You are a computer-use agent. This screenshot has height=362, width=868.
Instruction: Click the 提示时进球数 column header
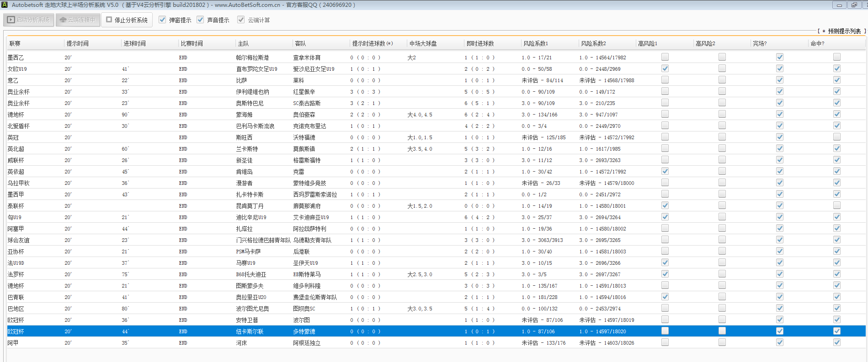click(372, 43)
